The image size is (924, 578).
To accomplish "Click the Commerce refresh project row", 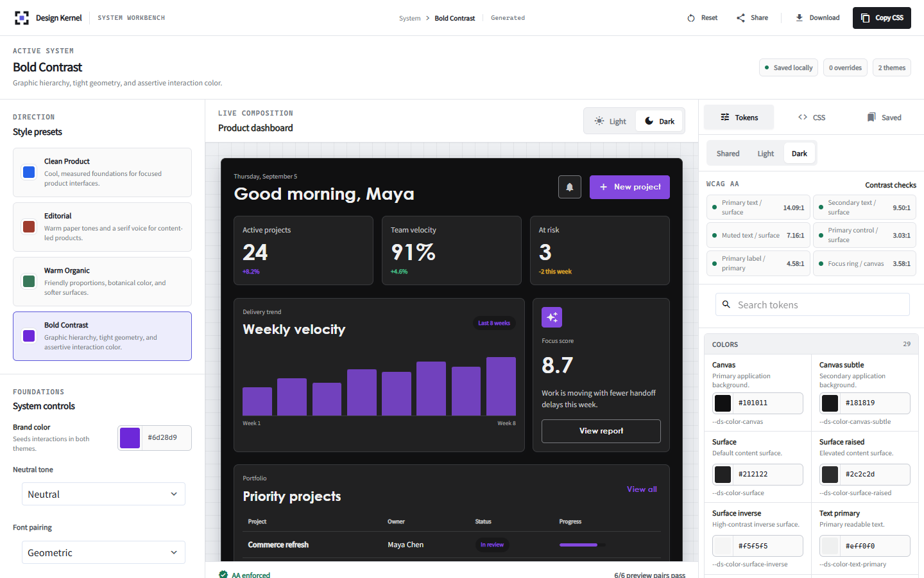I will [451, 545].
